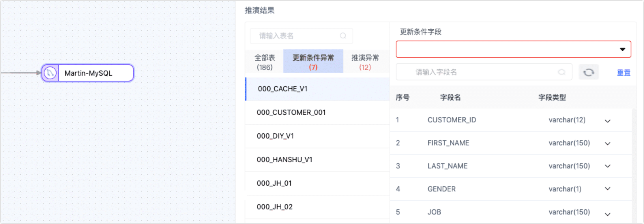Select table 000_HANSHU_V1 in list
Screen dimensions: 644x224
click(284, 160)
